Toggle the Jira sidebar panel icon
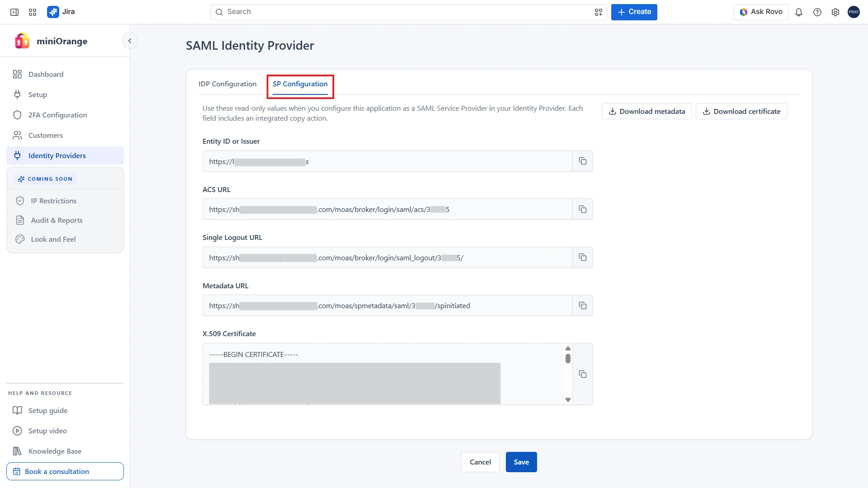Viewport: 868px width, 488px height. 14,12
